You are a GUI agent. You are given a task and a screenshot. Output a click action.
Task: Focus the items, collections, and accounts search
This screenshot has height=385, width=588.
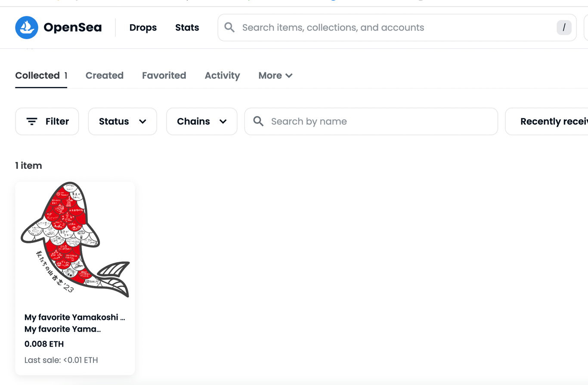[x=397, y=28]
